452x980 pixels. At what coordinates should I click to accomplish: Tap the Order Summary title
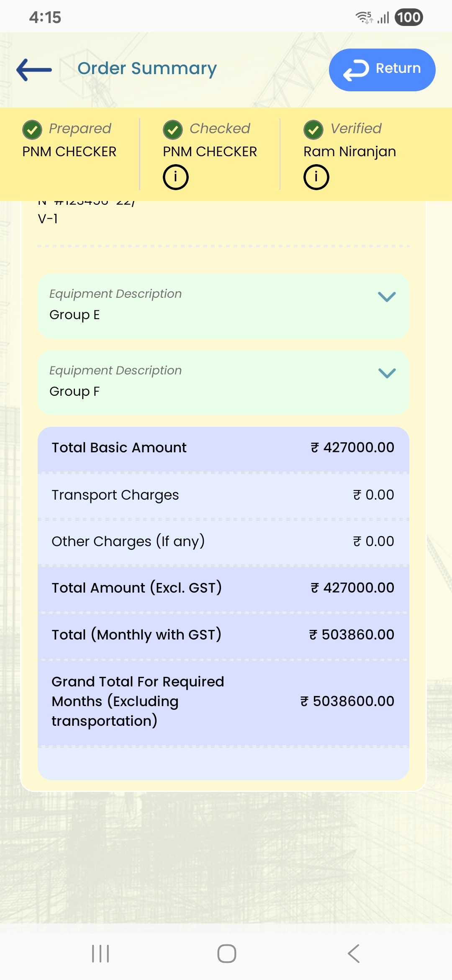tap(147, 68)
